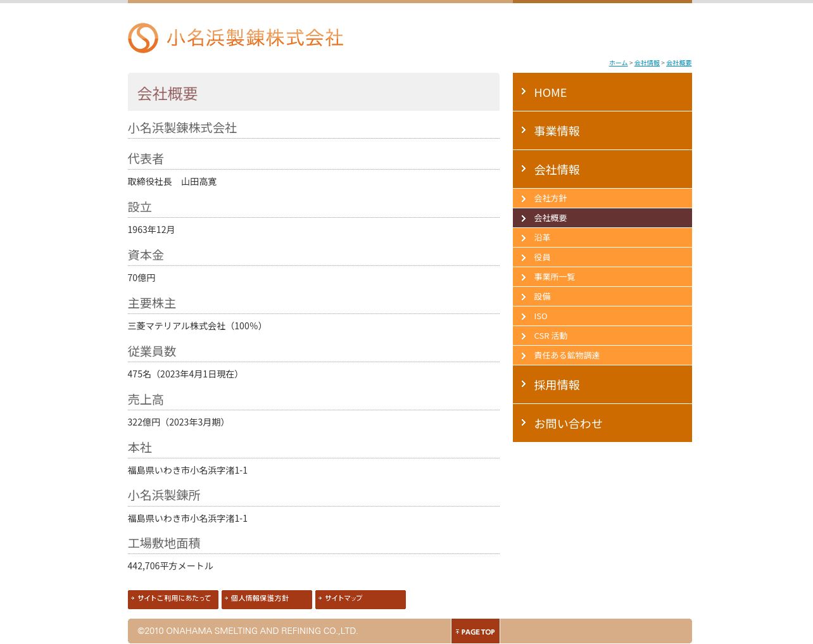The height and width of the screenshot is (644, 813).
Task: Click the 代表者 section heading
Action: point(146,159)
